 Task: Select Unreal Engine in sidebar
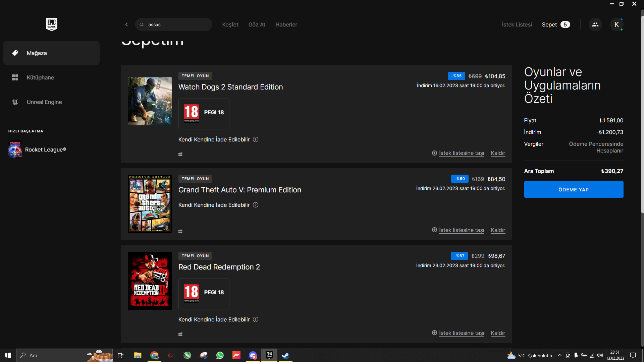(x=51, y=102)
